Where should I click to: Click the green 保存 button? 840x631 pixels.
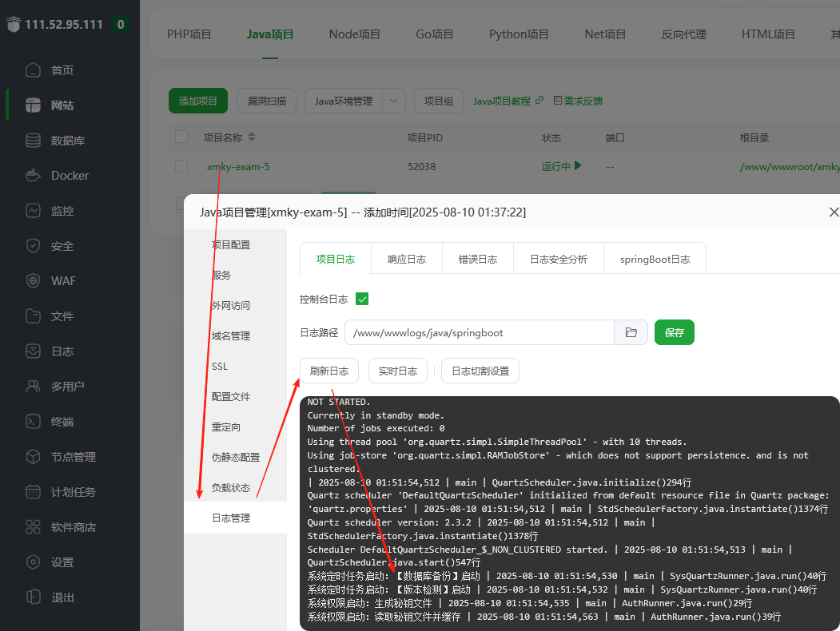click(675, 332)
